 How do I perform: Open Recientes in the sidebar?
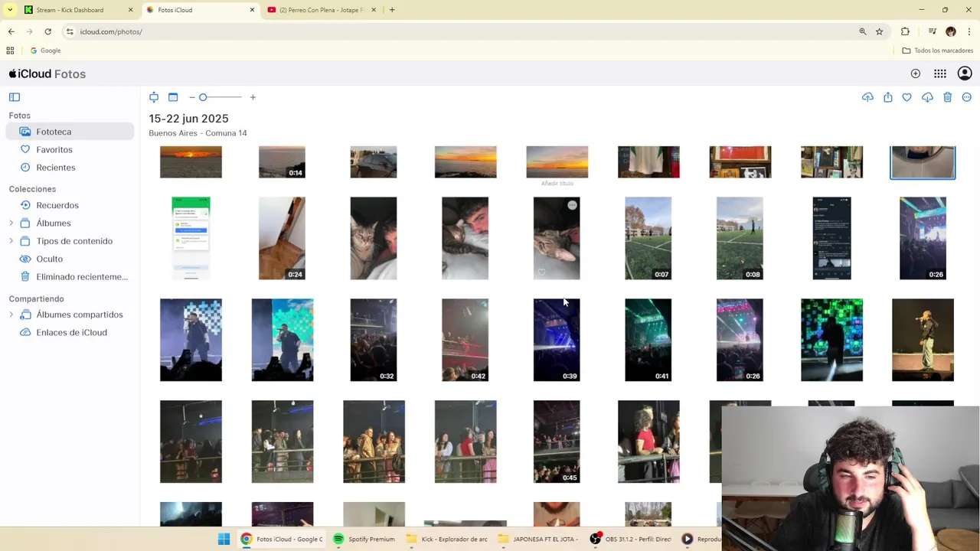coord(56,168)
